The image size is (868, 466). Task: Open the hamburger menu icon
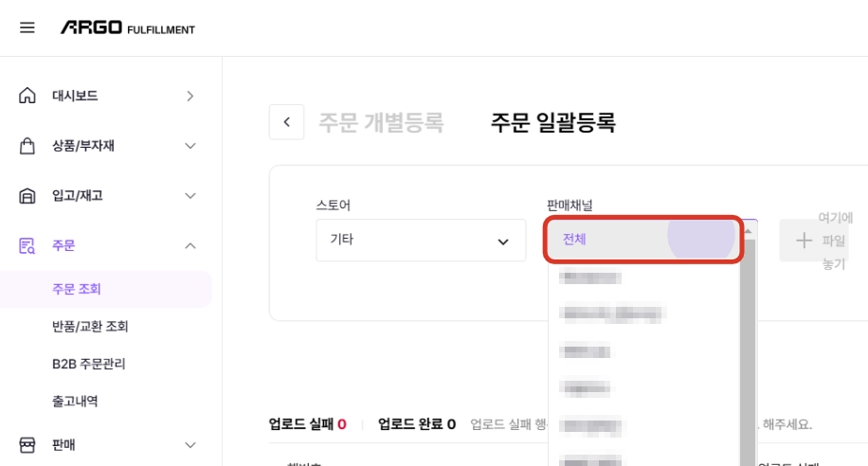(27, 27)
